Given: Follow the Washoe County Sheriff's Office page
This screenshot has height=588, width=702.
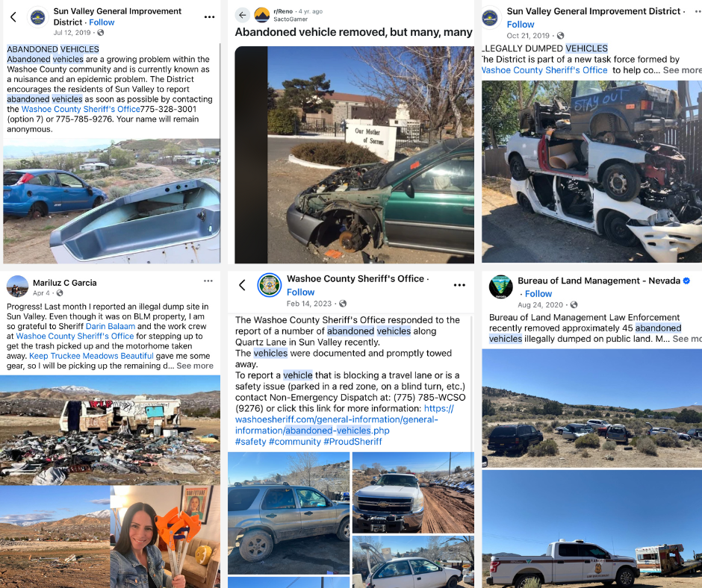Looking at the screenshot, I should [x=300, y=293].
